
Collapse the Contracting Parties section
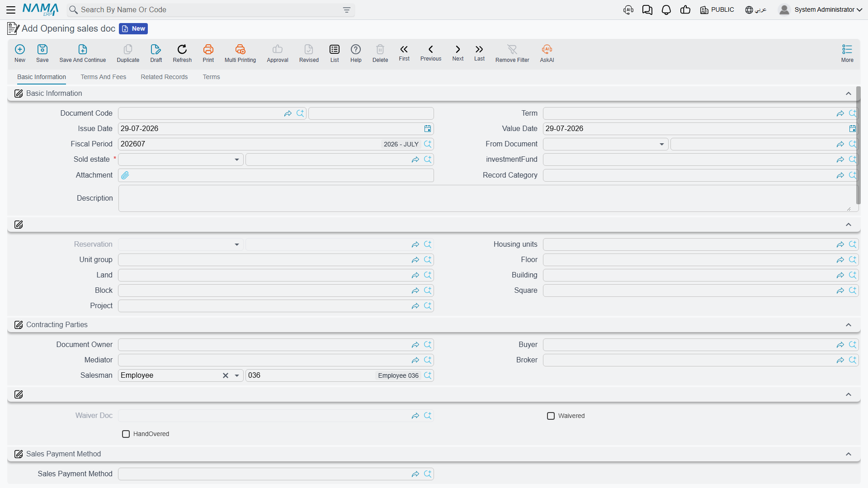[849, 325]
